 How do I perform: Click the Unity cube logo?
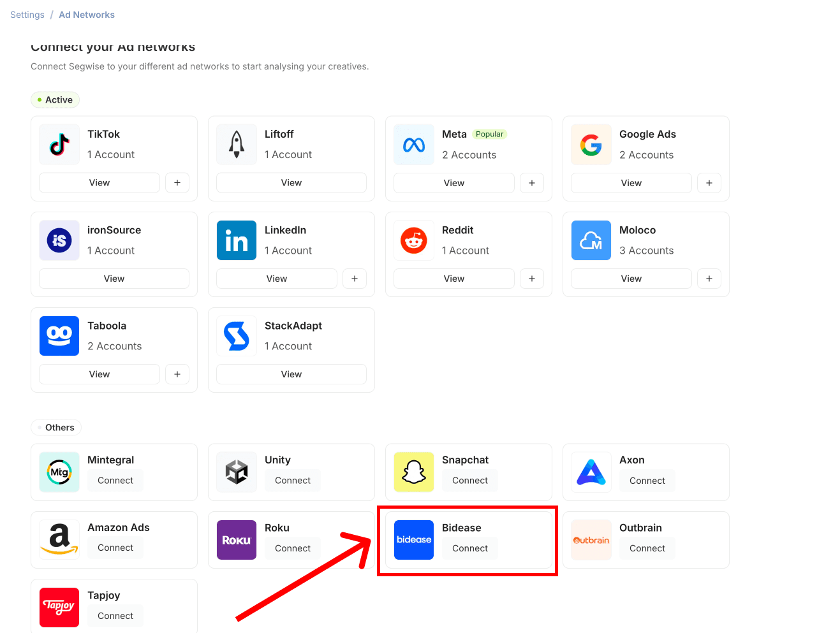tap(237, 472)
